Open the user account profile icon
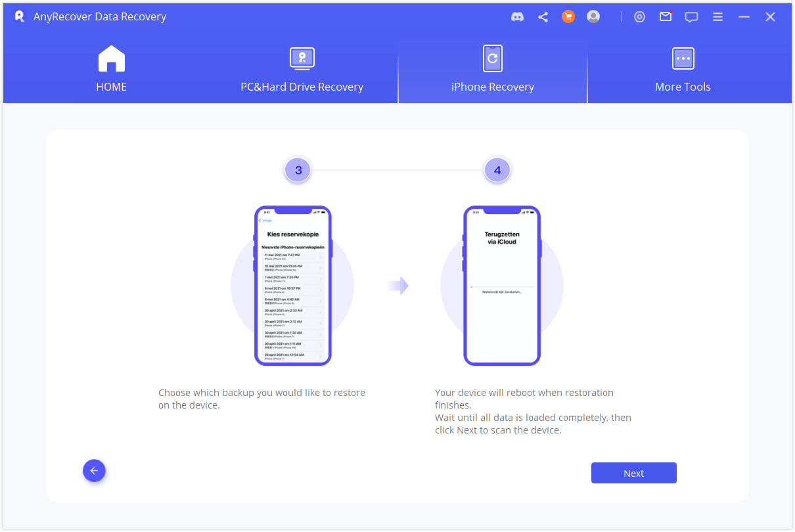The width and height of the screenshot is (795, 532). [x=593, y=17]
